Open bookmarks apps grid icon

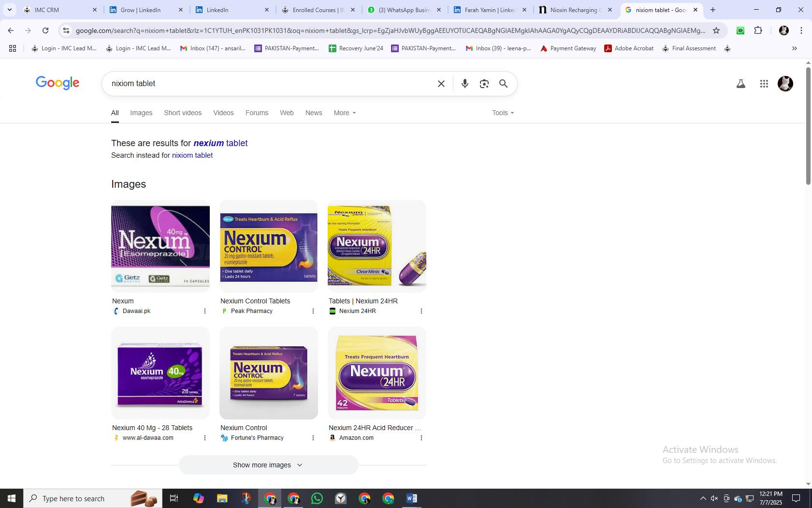click(13, 48)
